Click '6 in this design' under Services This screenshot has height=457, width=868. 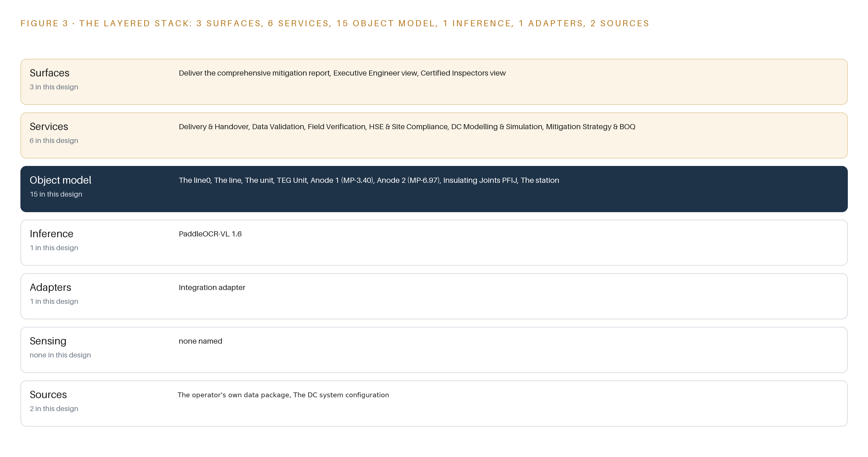(x=54, y=140)
